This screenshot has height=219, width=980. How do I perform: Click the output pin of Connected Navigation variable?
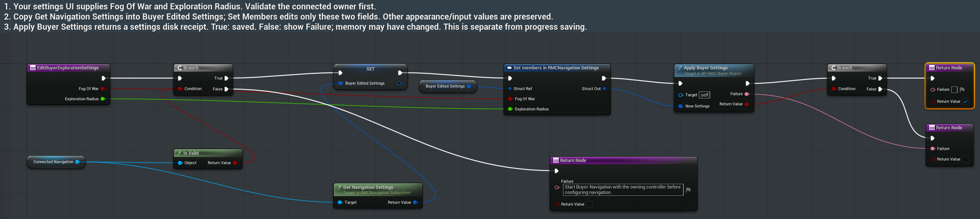click(x=77, y=162)
